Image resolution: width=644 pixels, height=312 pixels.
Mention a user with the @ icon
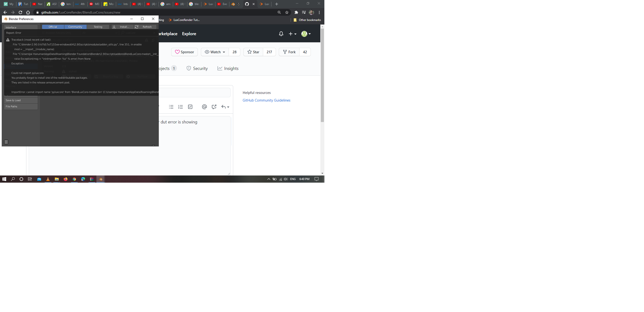[x=204, y=107]
